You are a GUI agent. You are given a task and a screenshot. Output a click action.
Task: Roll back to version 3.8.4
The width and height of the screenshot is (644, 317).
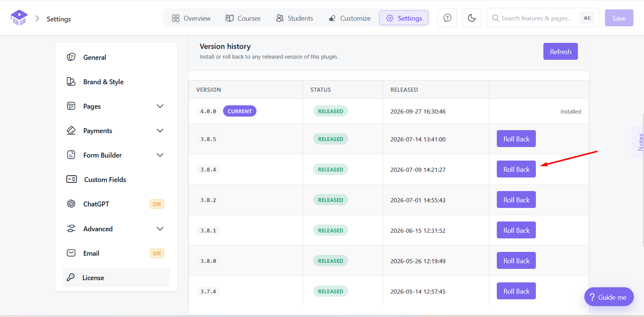coord(516,169)
